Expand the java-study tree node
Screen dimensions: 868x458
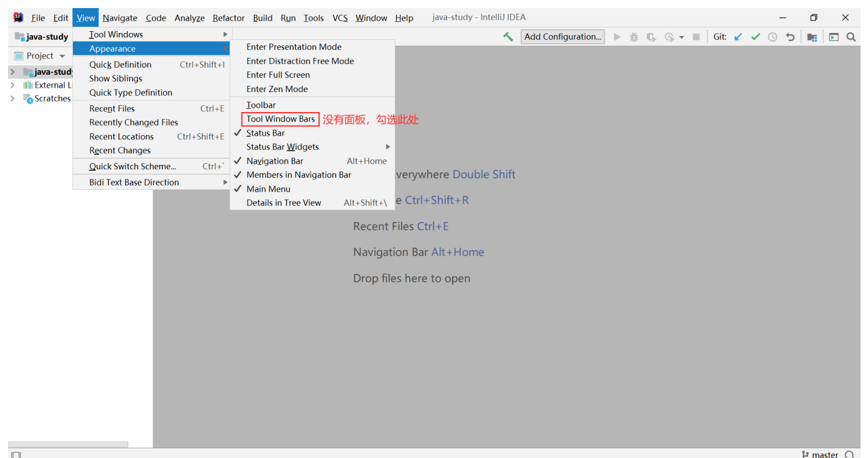pyautogui.click(x=12, y=72)
